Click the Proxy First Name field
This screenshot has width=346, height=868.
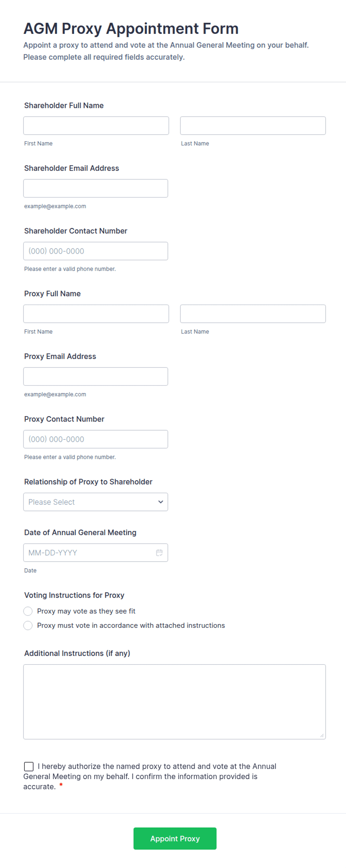point(96,314)
